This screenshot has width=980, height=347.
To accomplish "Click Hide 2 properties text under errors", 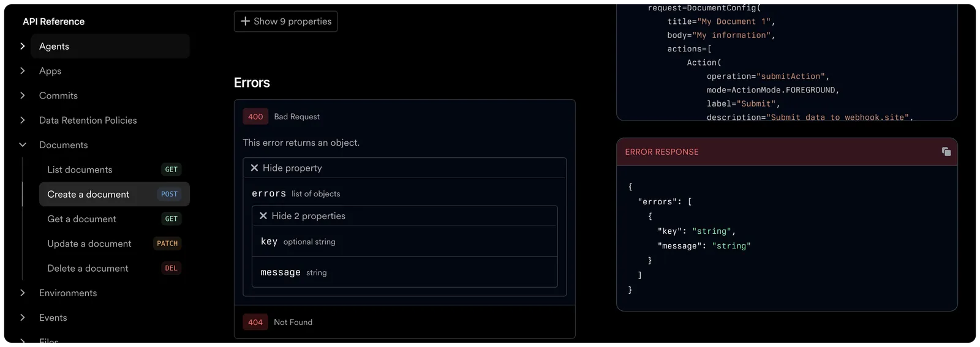I will [x=309, y=216].
